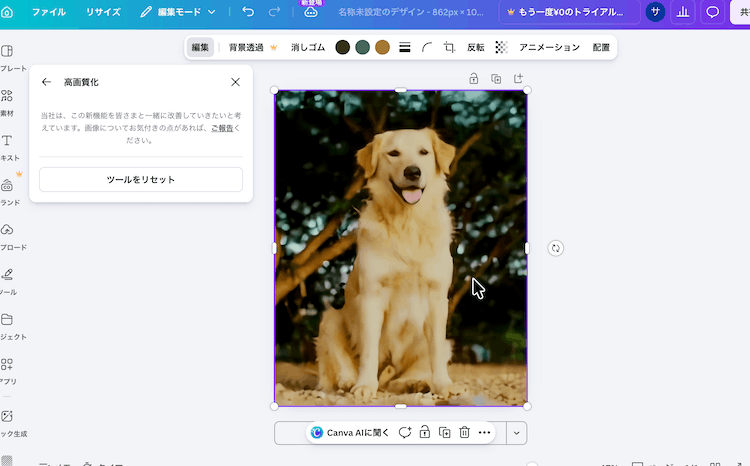Screen dimensions: 750x466
Task: Go back from 高画質化 panel
Action: pos(46,82)
